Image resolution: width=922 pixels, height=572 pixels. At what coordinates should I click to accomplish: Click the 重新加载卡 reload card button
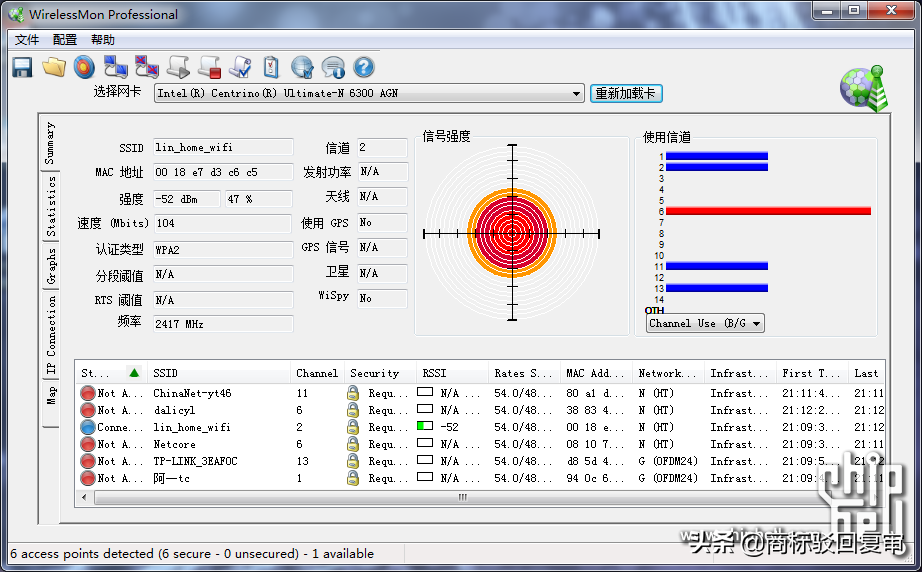click(626, 93)
